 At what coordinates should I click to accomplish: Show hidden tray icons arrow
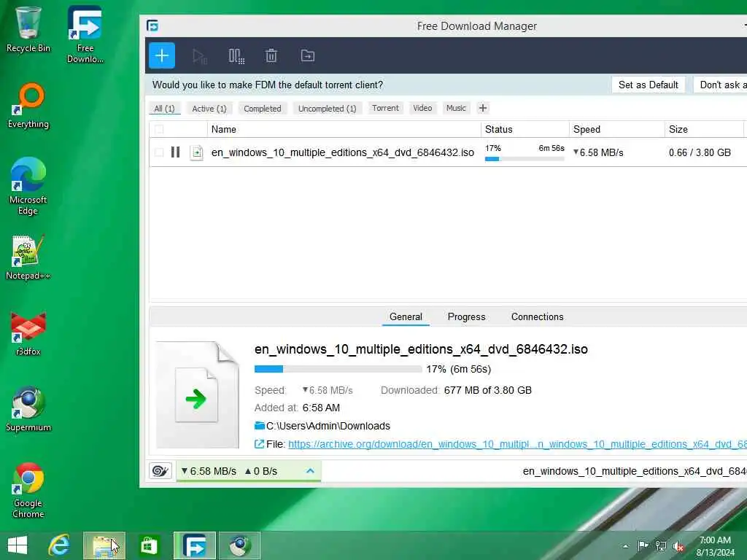point(625,546)
